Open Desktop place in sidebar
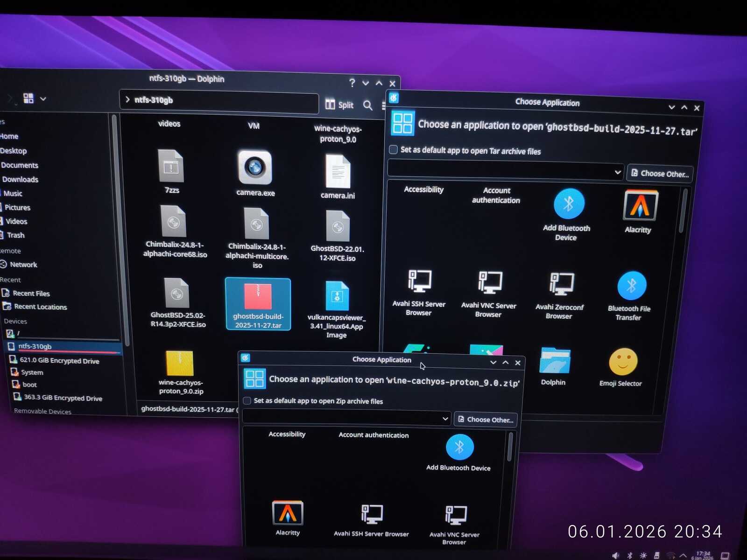Screen dimensions: 747x560 tap(14, 151)
